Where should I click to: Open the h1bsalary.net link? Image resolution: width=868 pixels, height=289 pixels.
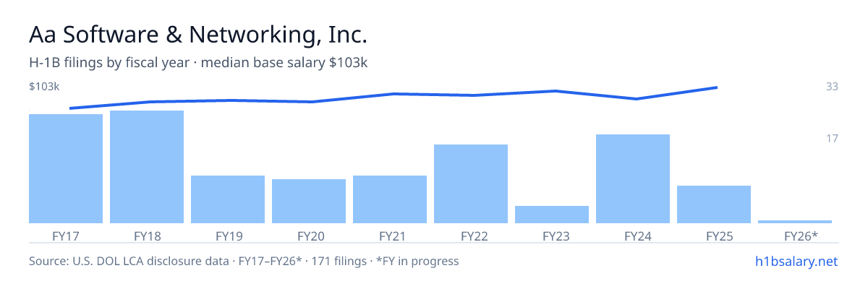[x=796, y=261]
